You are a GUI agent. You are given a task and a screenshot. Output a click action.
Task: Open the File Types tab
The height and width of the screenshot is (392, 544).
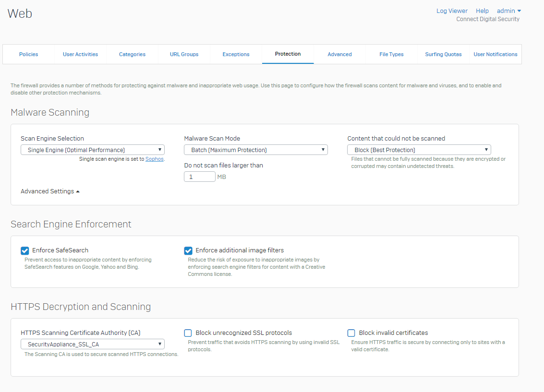(391, 54)
